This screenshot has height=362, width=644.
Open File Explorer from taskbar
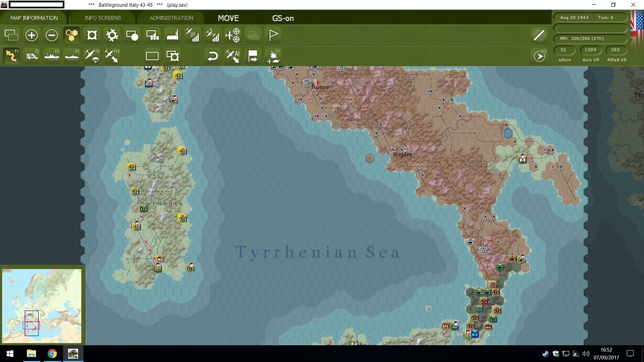pos(31,354)
